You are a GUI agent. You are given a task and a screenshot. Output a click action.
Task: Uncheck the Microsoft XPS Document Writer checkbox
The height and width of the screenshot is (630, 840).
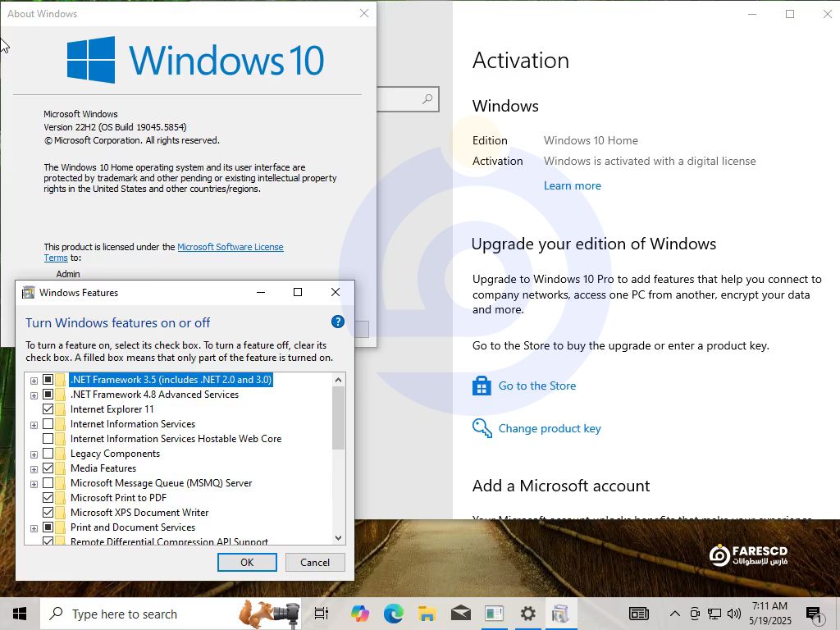pos(48,513)
